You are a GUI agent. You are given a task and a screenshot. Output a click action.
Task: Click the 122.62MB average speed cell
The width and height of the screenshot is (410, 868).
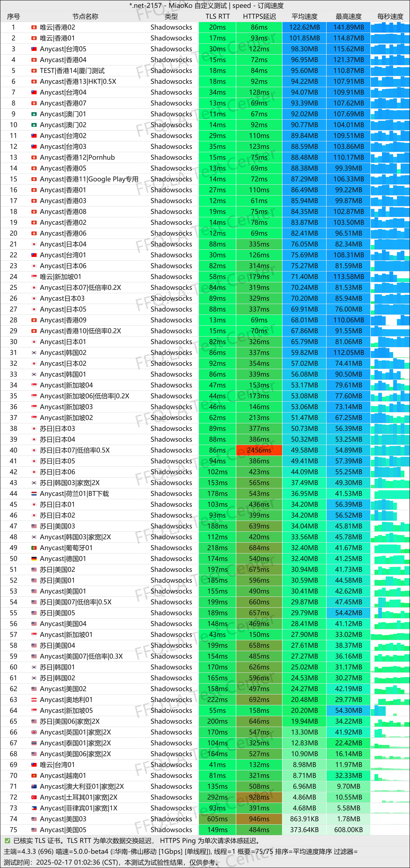pos(305,27)
